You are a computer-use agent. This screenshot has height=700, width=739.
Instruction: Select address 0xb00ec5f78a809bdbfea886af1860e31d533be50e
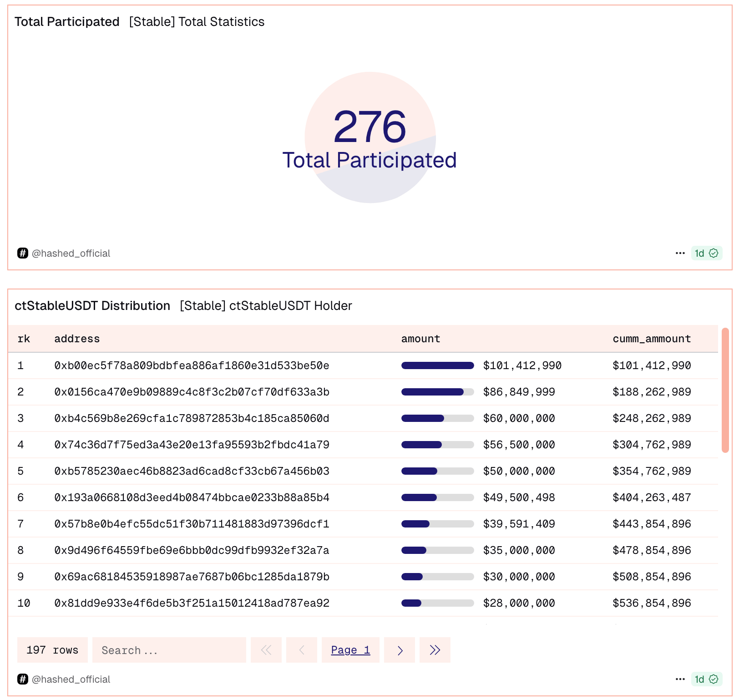pos(192,365)
